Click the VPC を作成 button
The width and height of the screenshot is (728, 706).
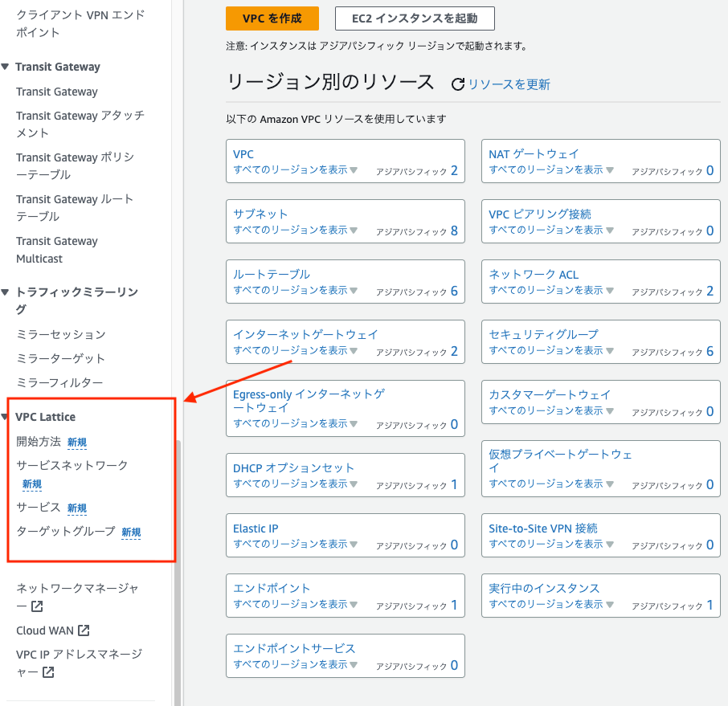pyautogui.click(x=272, y=16)
